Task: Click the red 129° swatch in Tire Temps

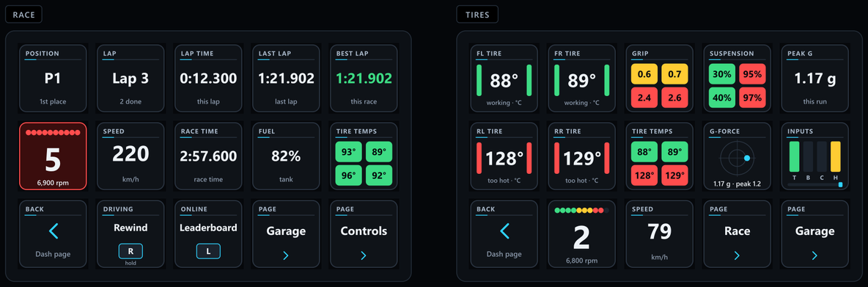Action: 674,175
